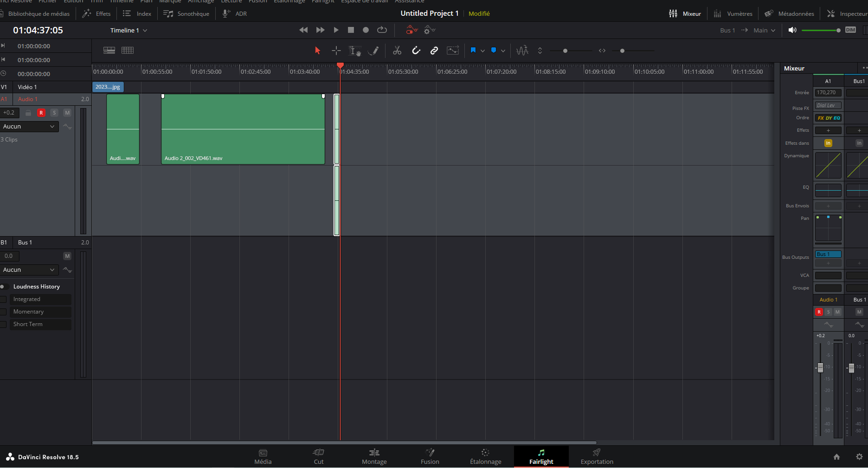Select the pointer selection tool
Image resolution: width=868 pixels, height=468 pixels.
pos(317,51)
